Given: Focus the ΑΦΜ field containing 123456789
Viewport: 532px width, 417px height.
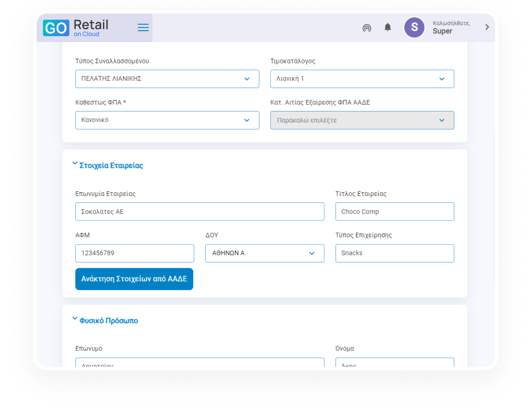Looking at the screenshot, I should 134,253.
